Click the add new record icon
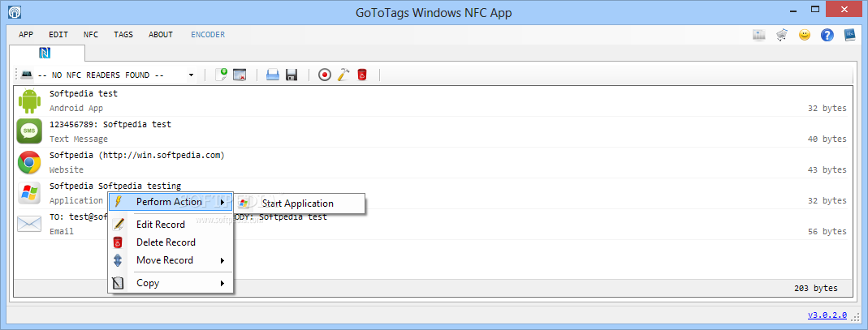Image resolution: width=868 pixels, height=330 pixels. [222, 75]
